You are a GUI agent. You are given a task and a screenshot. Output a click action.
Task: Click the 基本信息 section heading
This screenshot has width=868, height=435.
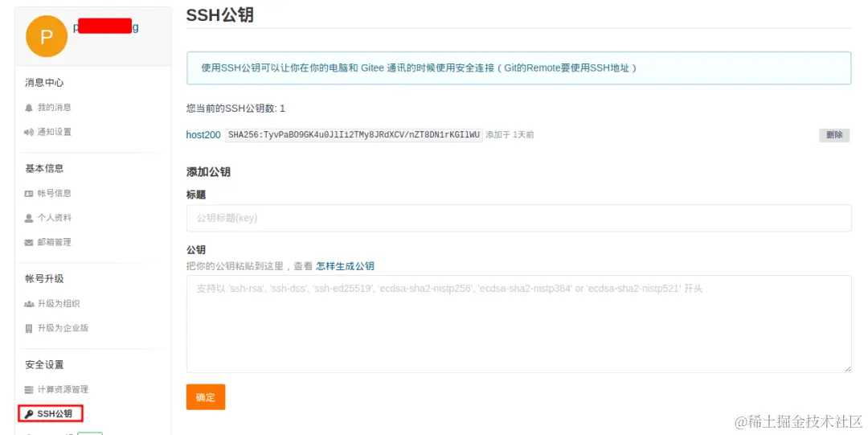point(44,169)
